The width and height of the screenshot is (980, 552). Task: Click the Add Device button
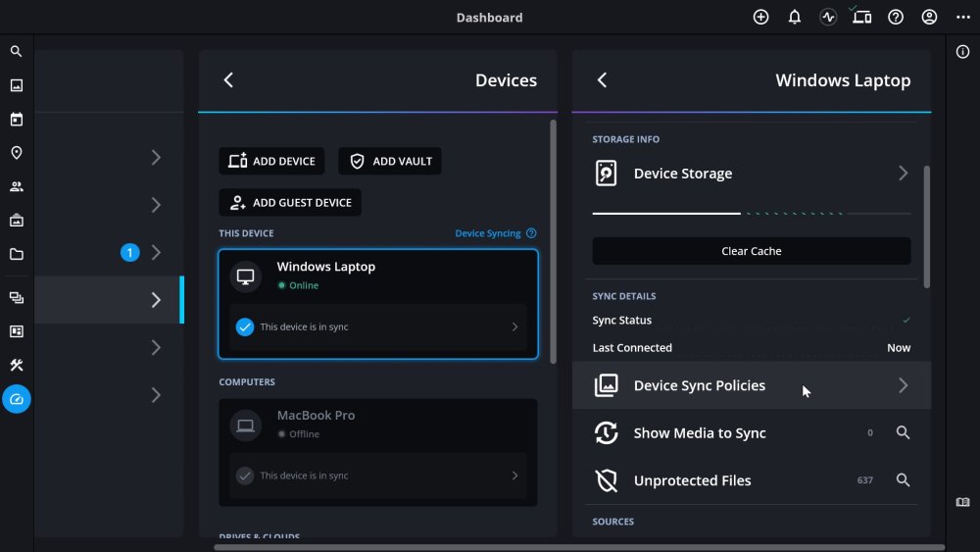pyautogui.click(x=271, y=162)
